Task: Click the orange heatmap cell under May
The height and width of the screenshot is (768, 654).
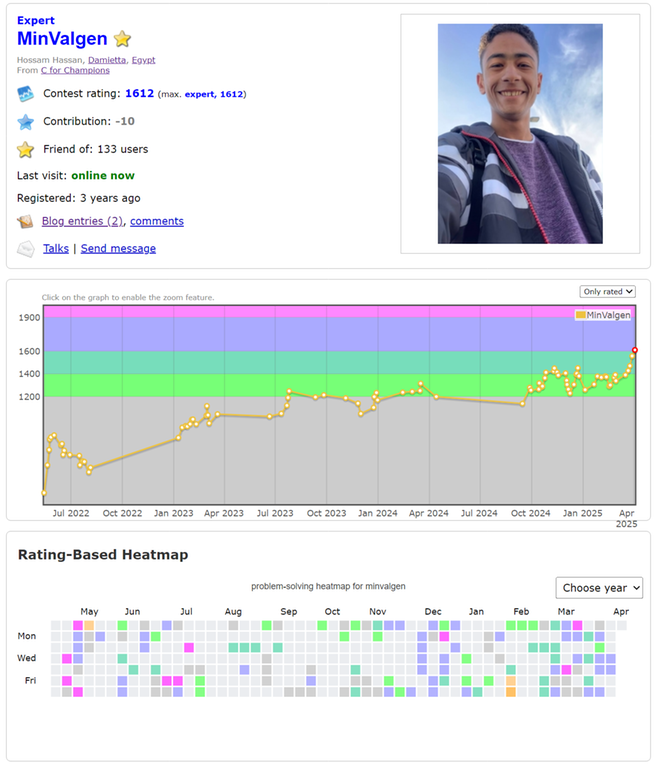Action: 89,625
